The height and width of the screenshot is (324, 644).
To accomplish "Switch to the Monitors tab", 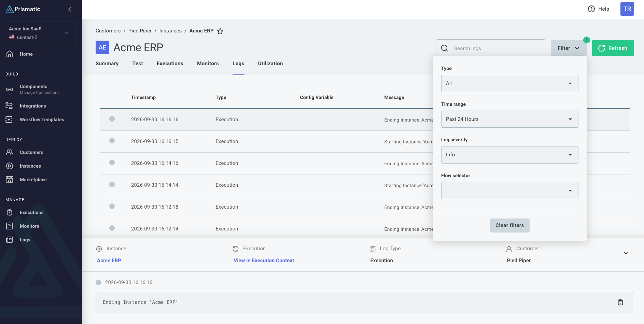I will (x=208, y=64).
